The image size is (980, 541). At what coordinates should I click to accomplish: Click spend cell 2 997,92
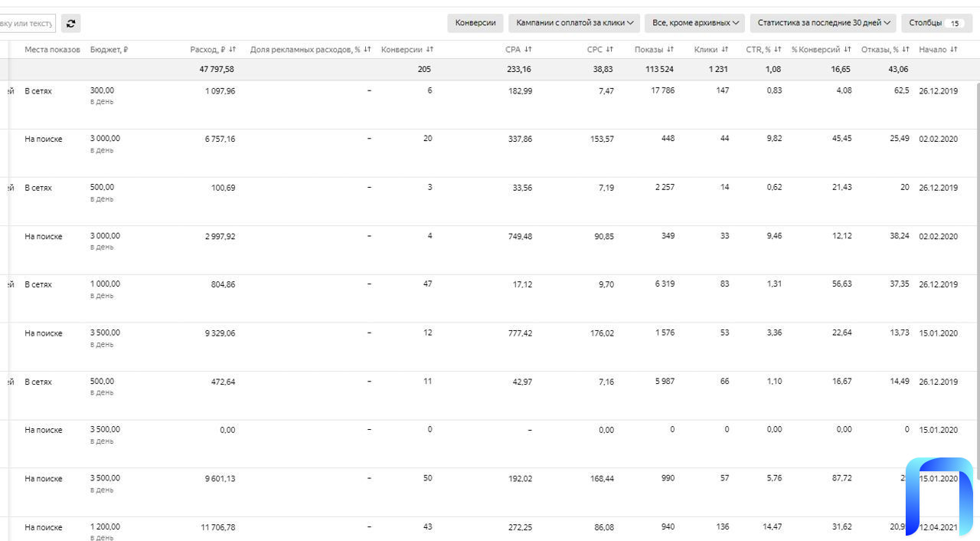[x=220, y=236]
